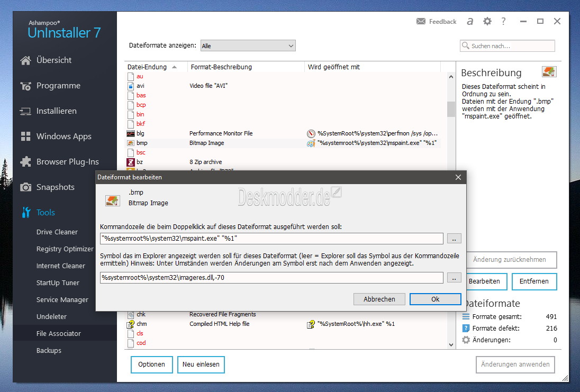The height and width of the screenshot is (392, 580).
Task: Click the mspaint application icon in bmp row
Action: (x=311, y=143)
